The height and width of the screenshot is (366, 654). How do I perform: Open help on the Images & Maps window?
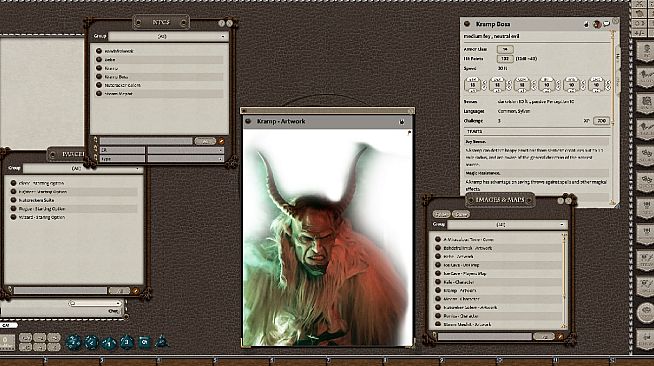[561, 201]
